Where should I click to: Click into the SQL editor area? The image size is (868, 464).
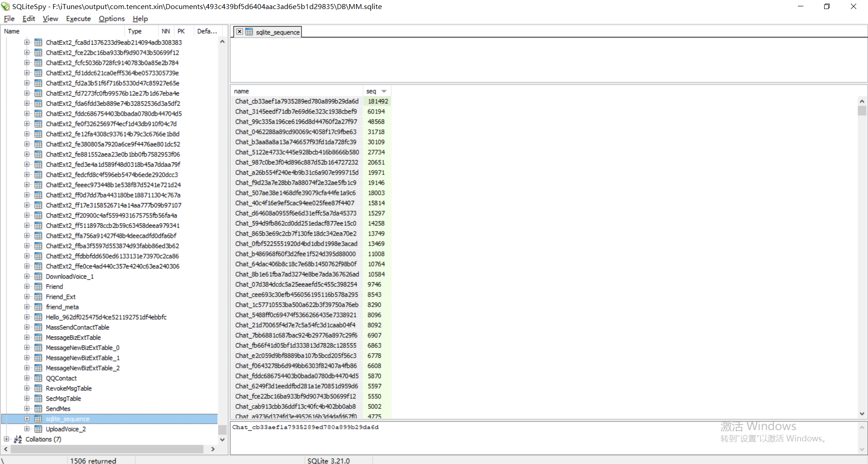pos(548,60)
